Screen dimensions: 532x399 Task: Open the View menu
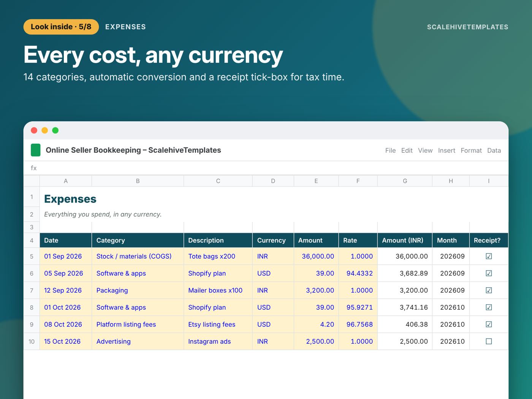point(425,150)
